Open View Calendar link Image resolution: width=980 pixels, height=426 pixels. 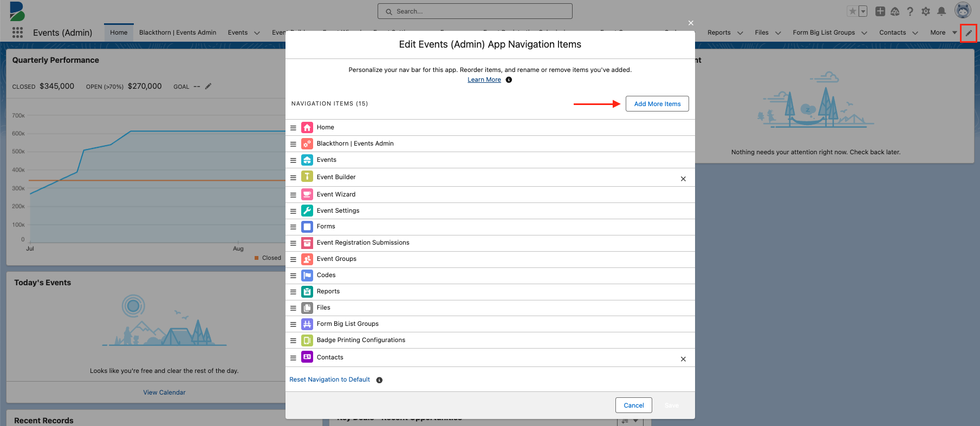164,392
